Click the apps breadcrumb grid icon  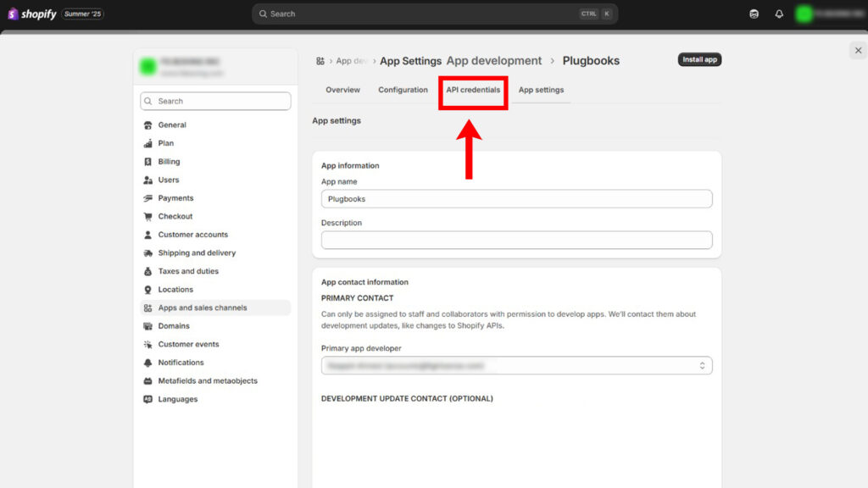320,61
